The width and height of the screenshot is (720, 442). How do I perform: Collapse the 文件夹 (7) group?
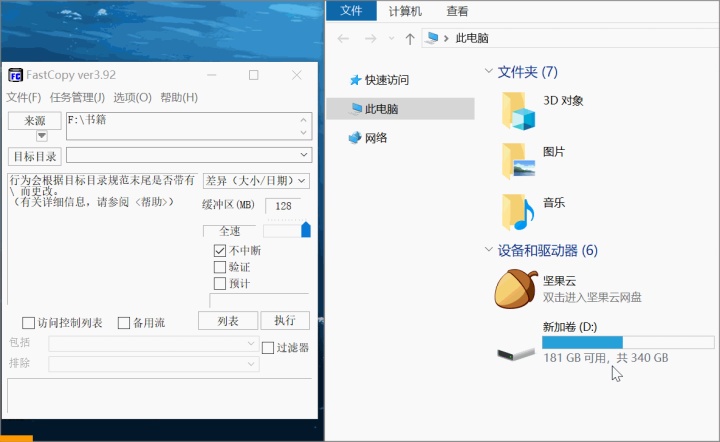point(488,72)
